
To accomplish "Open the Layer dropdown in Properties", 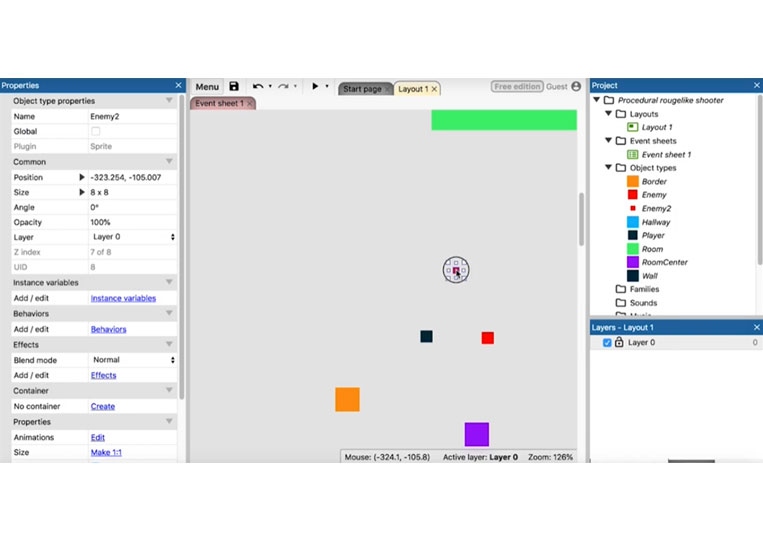I will tap(133, 237).
